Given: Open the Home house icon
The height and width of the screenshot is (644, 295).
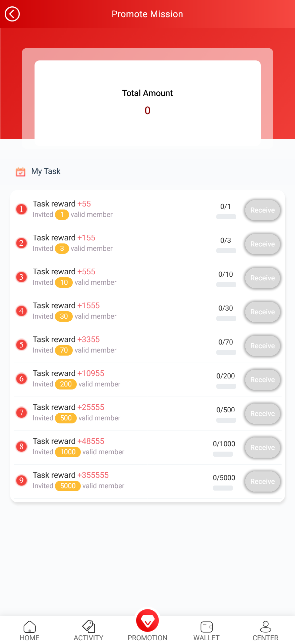Looking at the screenshot, I should tap(29, 627).
